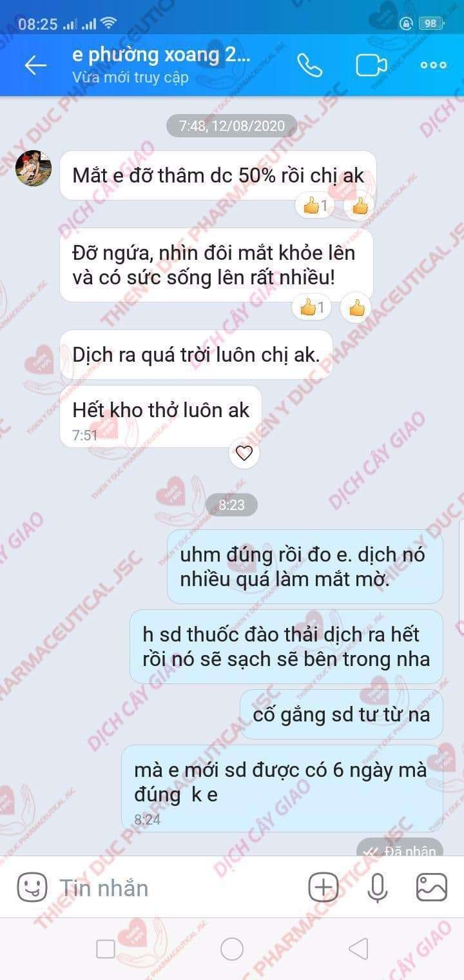
Task: Tap thumbs-up reaction on 'Đỡ ngứa' message
Action: (x=356, y=308)
